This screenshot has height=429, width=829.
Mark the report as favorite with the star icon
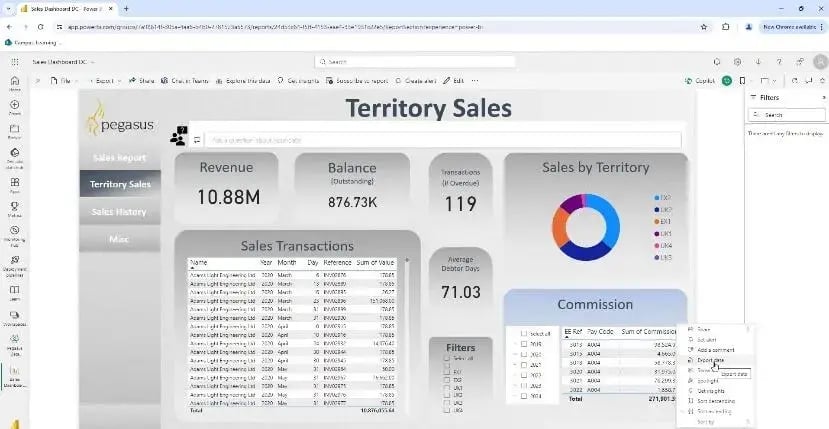822,81
